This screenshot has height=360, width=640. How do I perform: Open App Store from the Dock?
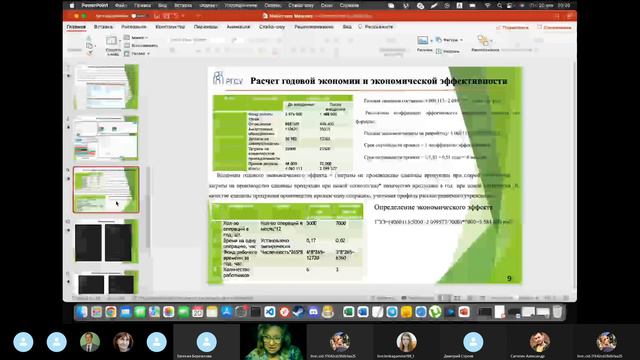[x=227, y=312]
